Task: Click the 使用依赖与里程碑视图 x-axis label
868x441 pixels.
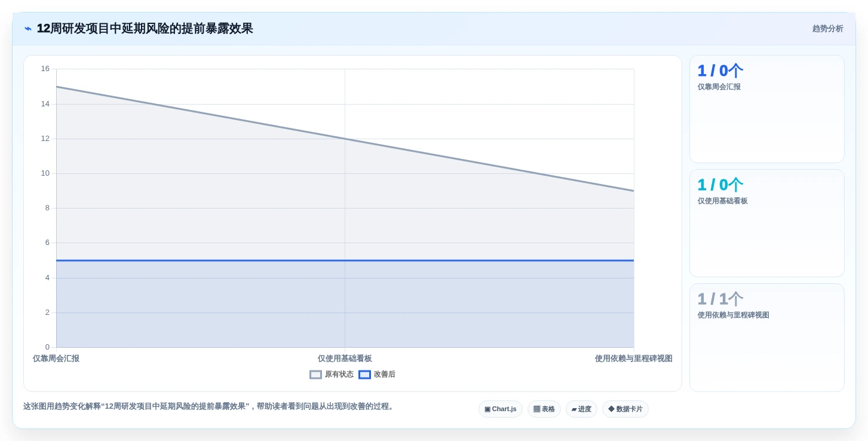Action: [x=633, y=359]
